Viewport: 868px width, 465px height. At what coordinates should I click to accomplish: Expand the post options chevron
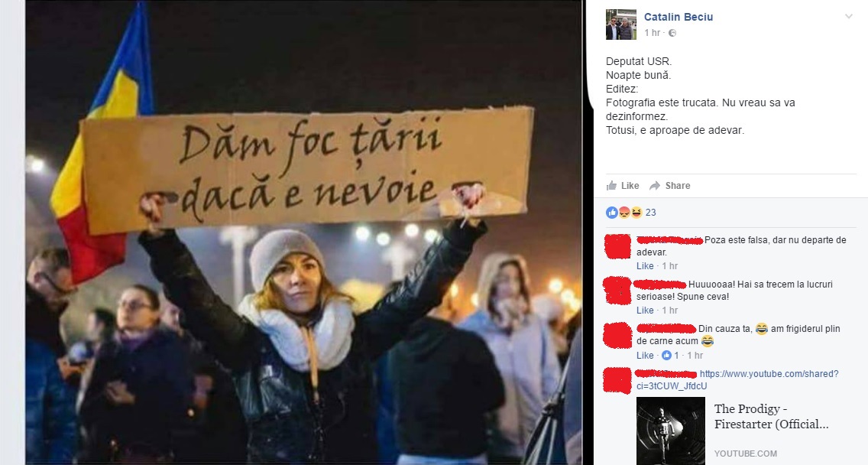[x=849, y=17]
